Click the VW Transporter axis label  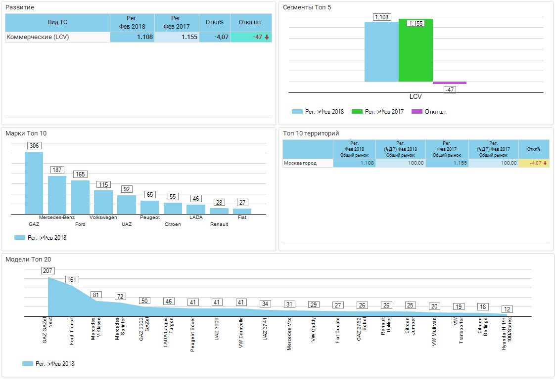point(459,330)
